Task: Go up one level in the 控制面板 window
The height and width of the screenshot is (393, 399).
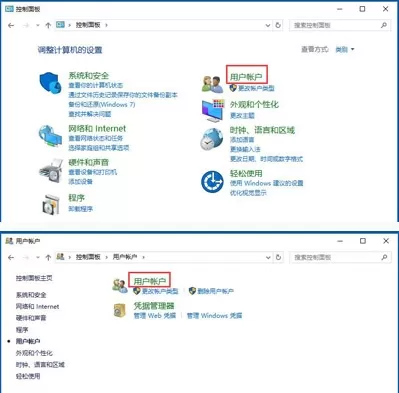Action: (x=48, y=25)
